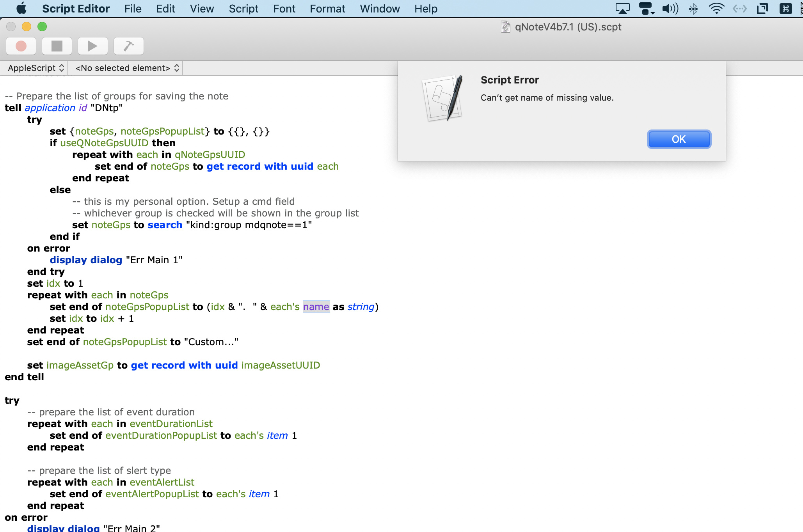Viewport: 803px width, 532px height.
Task: Open the Window menu
Action: tap(380, 9)
